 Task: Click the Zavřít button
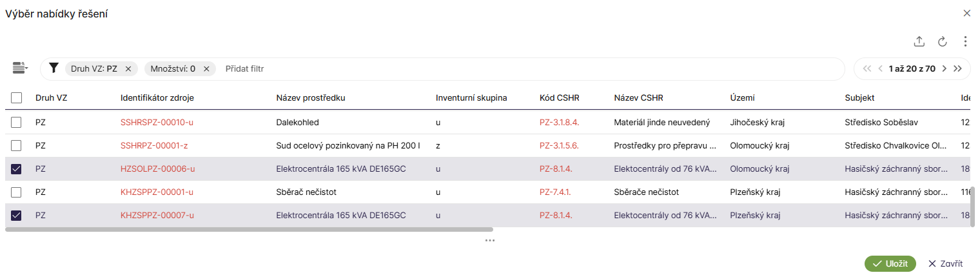click(945, 263)
